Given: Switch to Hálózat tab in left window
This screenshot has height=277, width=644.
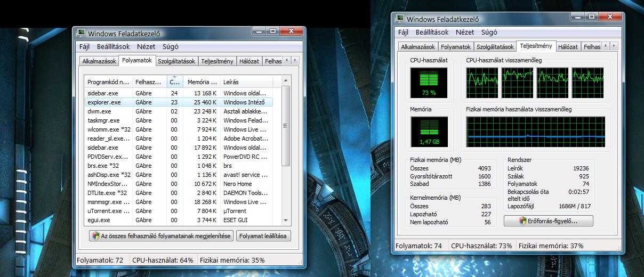Looking at the screenshot, I should coord(249,61).
